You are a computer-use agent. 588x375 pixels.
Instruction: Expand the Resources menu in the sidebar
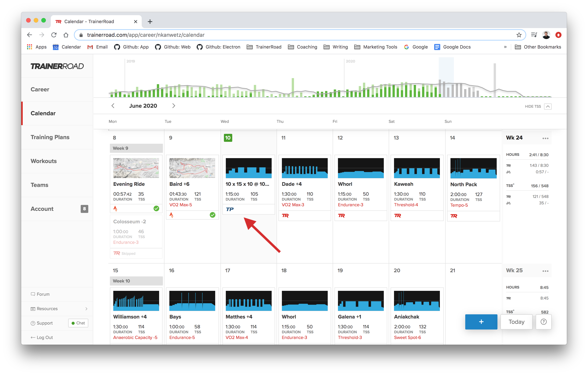[x=87, y=308]
